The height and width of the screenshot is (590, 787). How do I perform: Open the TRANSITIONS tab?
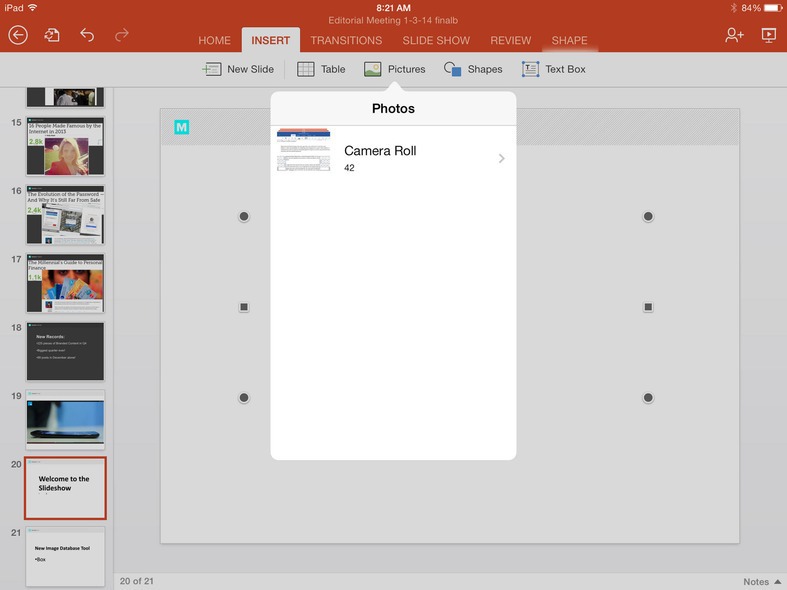tap(346, 41)
